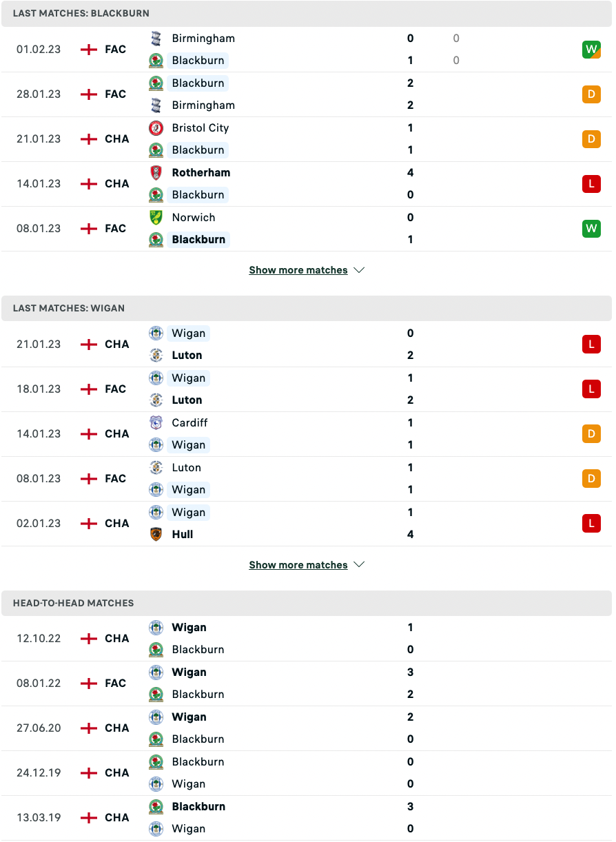Screen dimensions: 616x842
Task: Click the Cardiff club crest icon
Action: click(156, 423)
